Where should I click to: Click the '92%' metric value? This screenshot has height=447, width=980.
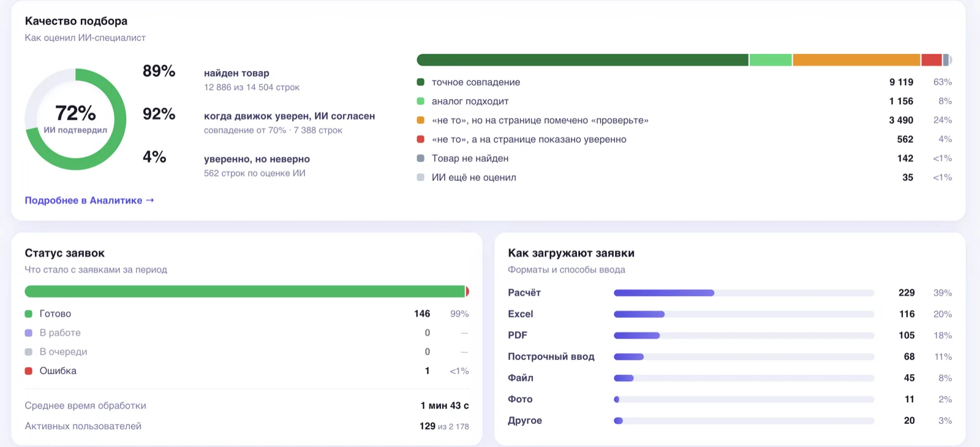159,114
